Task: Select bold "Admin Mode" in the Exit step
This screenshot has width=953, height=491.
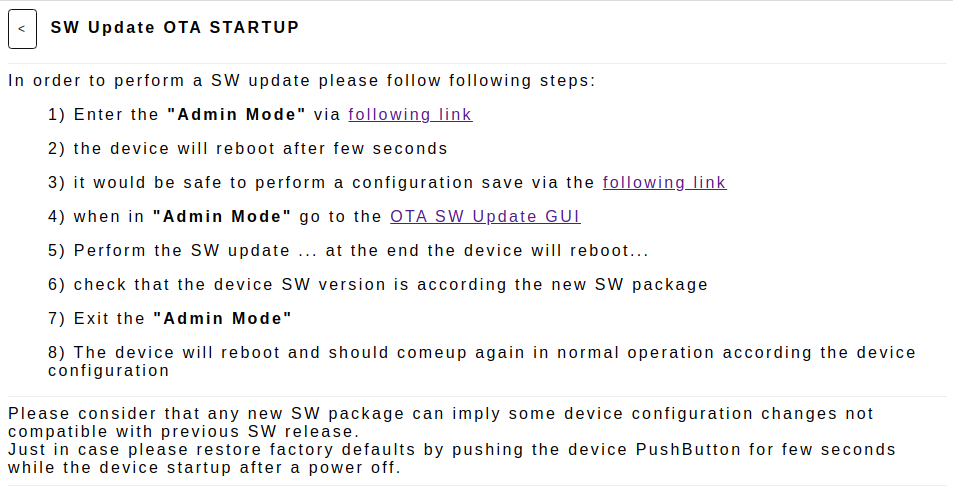Action: coord(222,318)
